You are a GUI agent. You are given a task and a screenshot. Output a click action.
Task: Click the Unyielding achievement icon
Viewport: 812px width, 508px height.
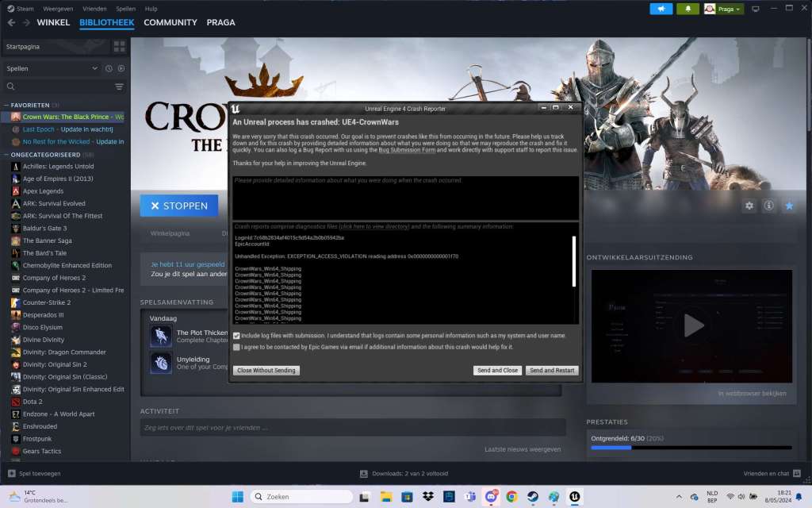[x=161, y=363]
